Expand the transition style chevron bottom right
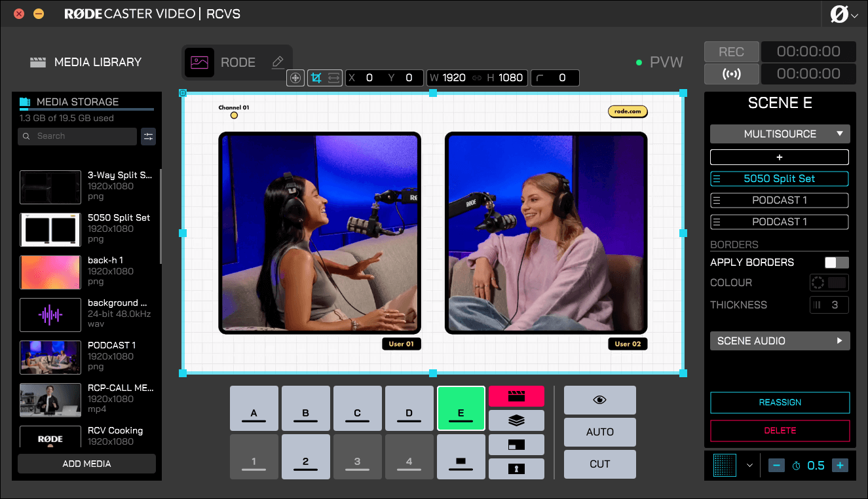 [749, 465]
